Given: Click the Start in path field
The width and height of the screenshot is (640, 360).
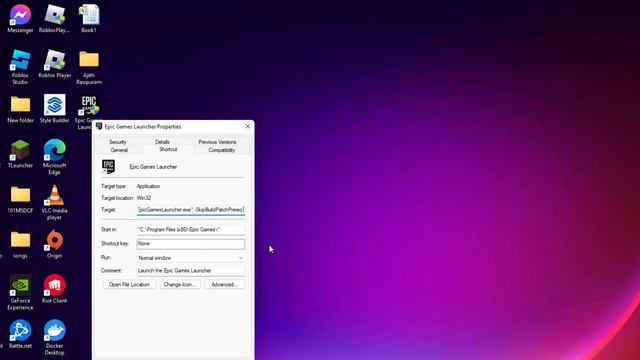Looking at the screenshot, I should pyautogui.click(x=191, y=230).
